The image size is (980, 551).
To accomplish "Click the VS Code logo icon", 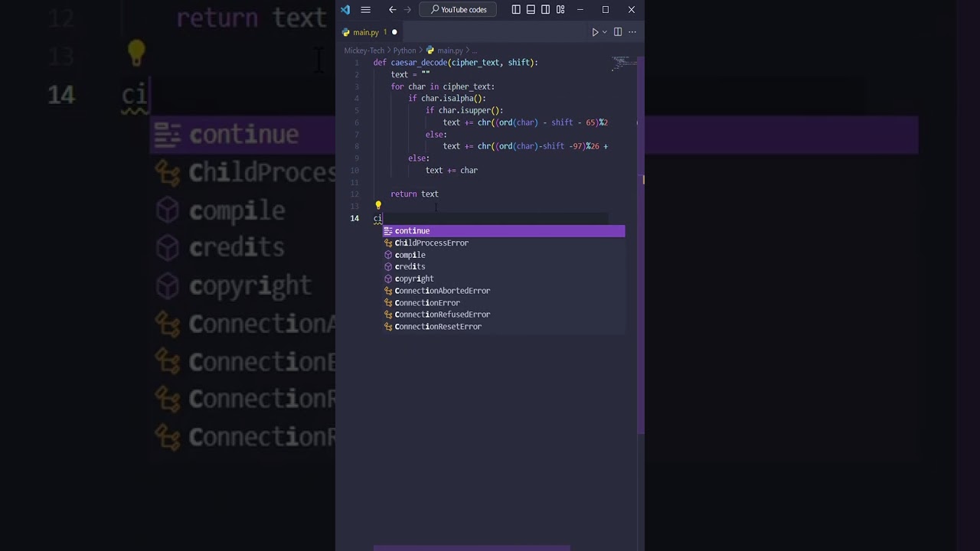I will pyautogui.click(x=345, y=10).
